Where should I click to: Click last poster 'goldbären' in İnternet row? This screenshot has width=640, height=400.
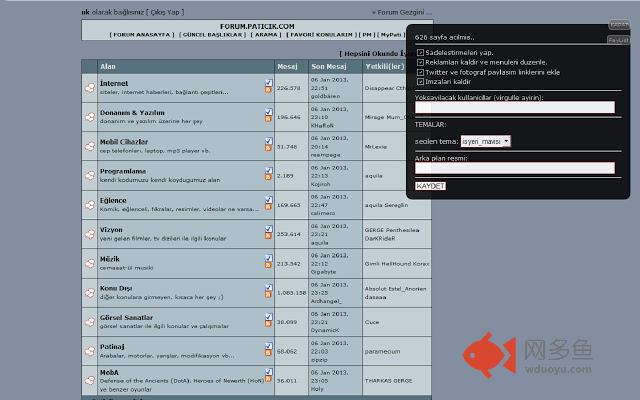point(325,96)
